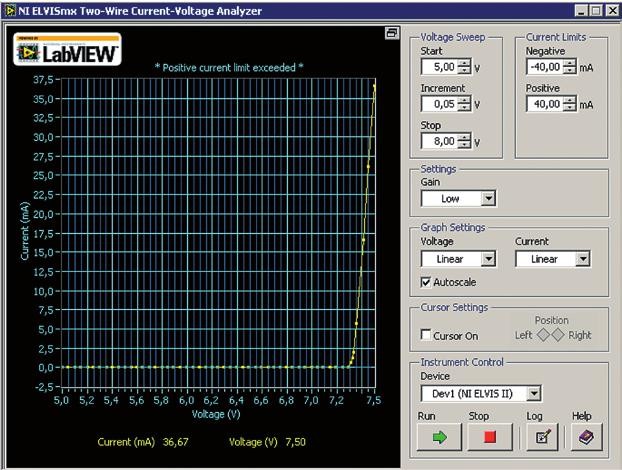This screenshot has width=622, height=470.
Task: Minimize the Current-Voltage Analyzer window
Action: click(x=581, y=11)
